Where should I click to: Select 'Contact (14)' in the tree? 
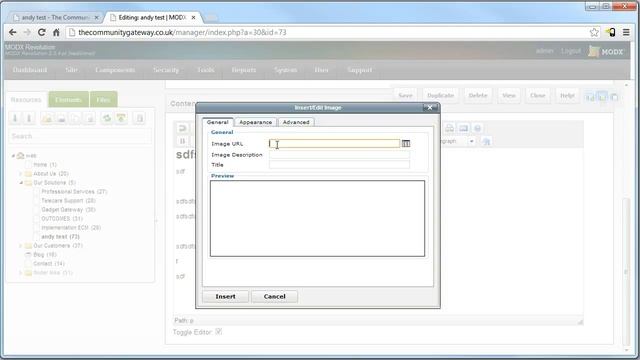coord(49,264)
